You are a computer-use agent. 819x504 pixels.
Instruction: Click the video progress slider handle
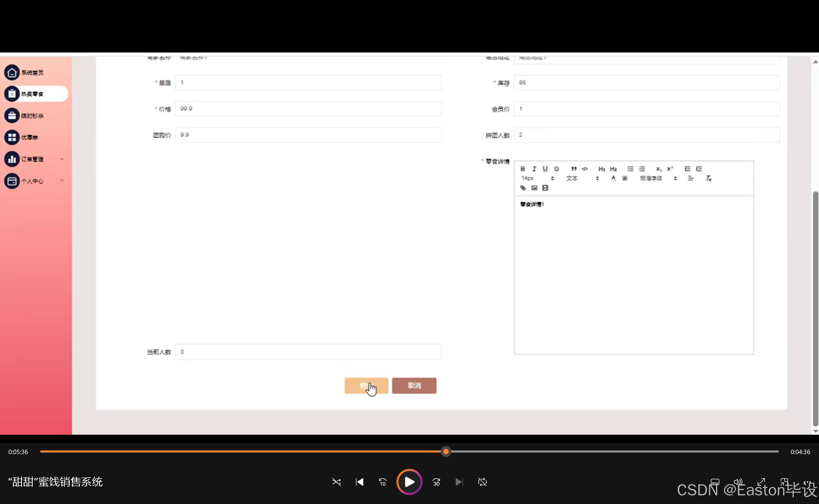tap(446, 452)
